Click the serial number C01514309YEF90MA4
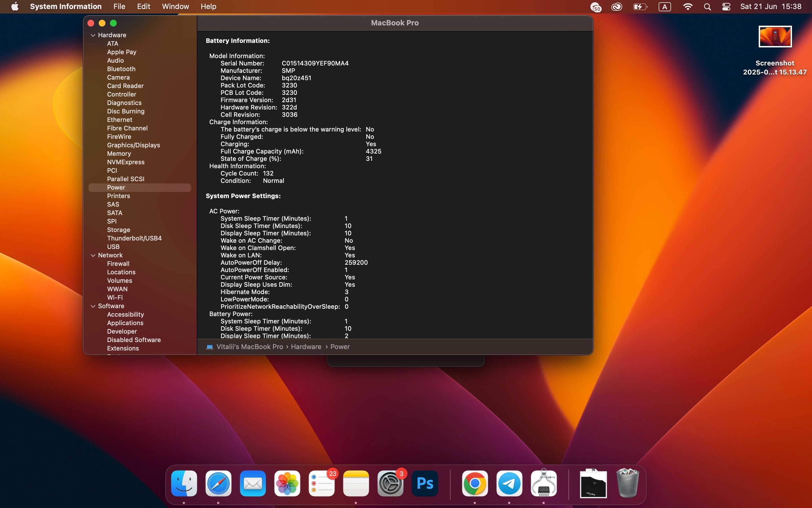 tap(315, 63)
